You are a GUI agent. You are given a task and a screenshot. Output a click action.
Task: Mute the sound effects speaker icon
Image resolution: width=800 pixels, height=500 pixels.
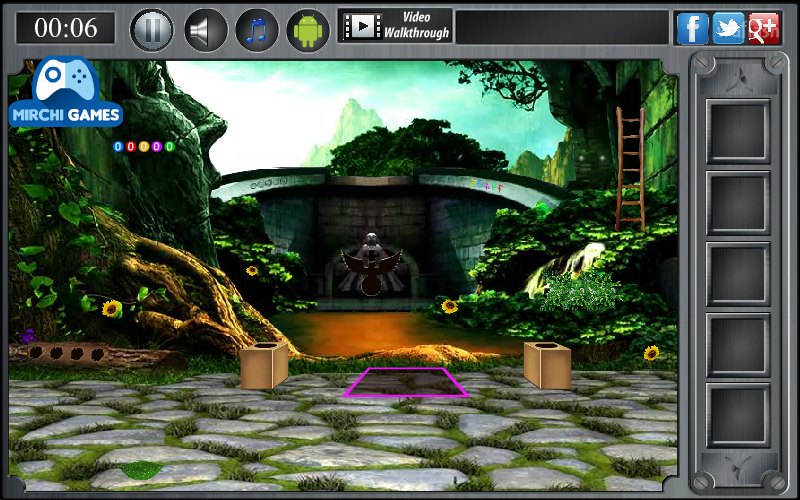pos(205,30)
